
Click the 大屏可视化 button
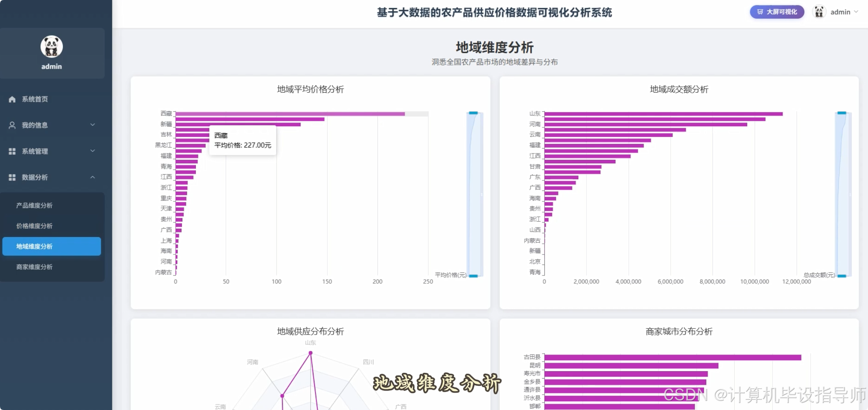[x=776, y=12]
